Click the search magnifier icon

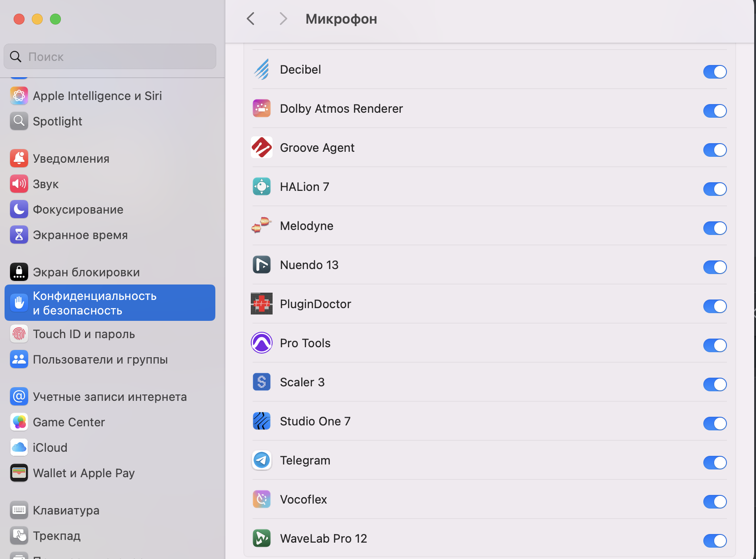pos(15,56)
